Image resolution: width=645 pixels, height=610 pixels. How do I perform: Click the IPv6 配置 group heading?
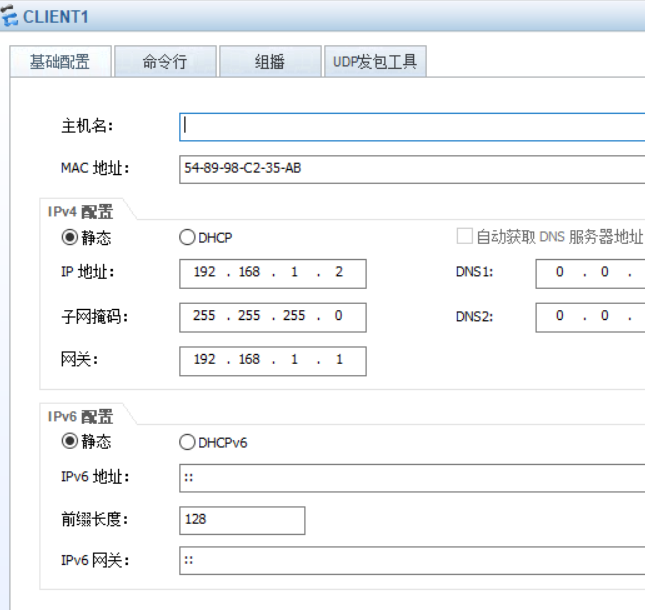[80, 417]
